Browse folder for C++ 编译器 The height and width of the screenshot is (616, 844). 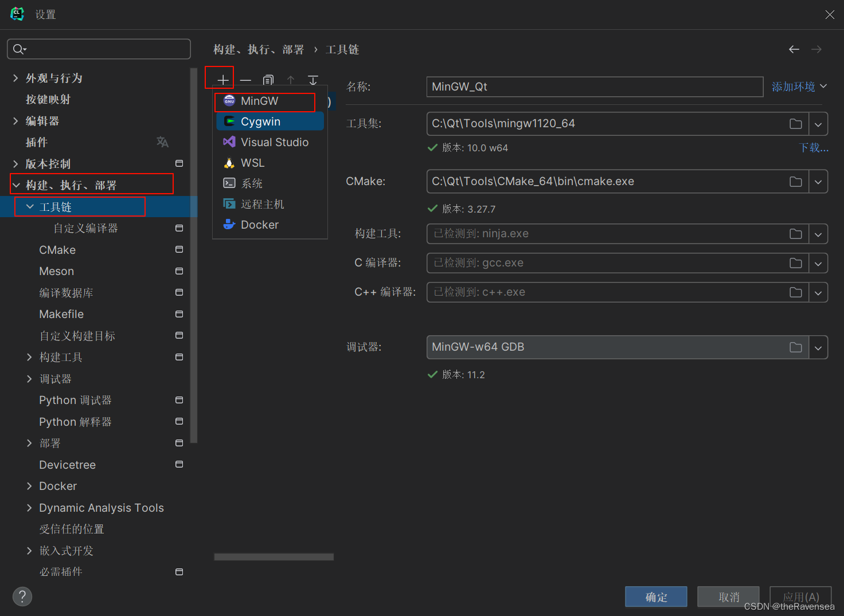click(796, 292)
